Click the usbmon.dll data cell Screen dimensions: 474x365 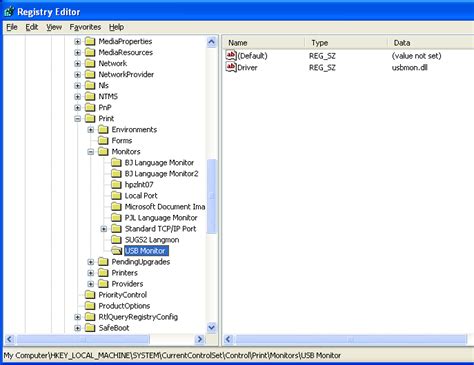click(x=410, y=68)
